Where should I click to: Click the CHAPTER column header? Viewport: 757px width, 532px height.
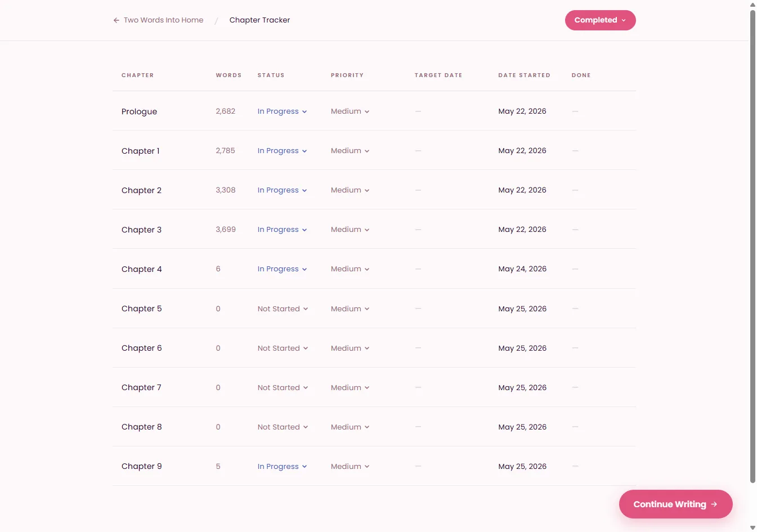tap(137, 75)
